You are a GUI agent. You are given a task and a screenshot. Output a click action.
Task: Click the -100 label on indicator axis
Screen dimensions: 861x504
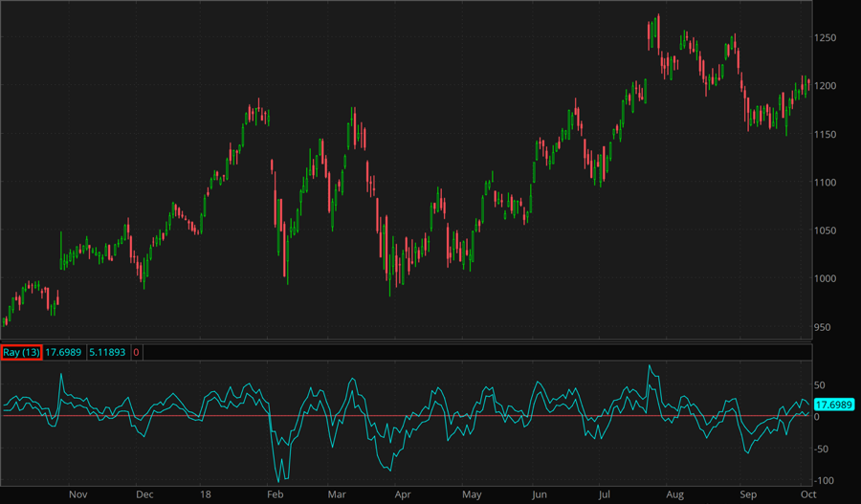click(824, 481)
